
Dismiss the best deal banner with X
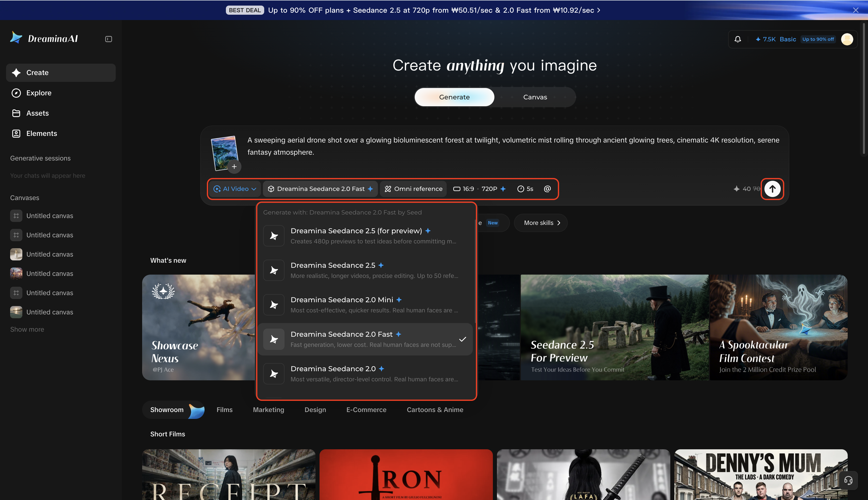[856, 10]
